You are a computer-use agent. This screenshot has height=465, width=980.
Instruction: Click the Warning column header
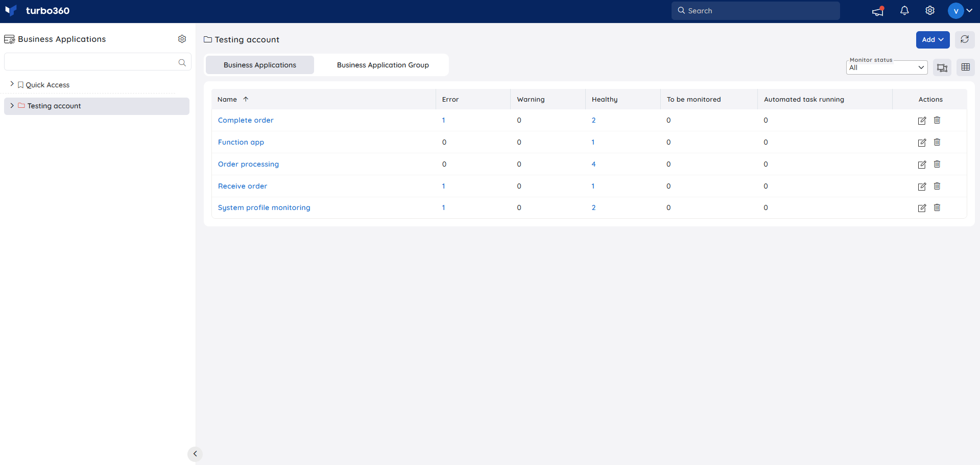531,99
